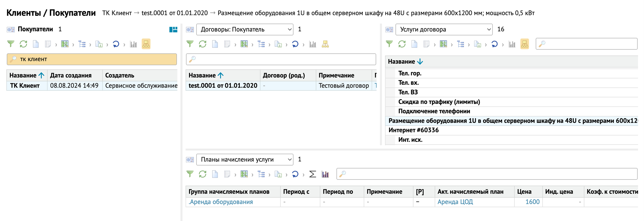
Task: Click the ТК Клиент search field
Action: coord(92,59)
